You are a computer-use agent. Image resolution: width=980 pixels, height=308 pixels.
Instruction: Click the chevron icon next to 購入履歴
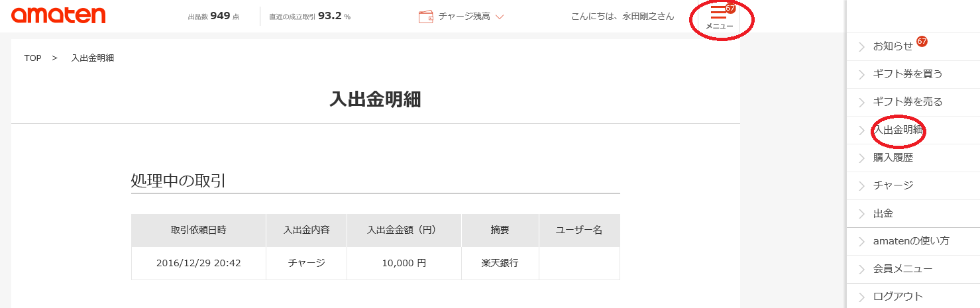point(862,158)
